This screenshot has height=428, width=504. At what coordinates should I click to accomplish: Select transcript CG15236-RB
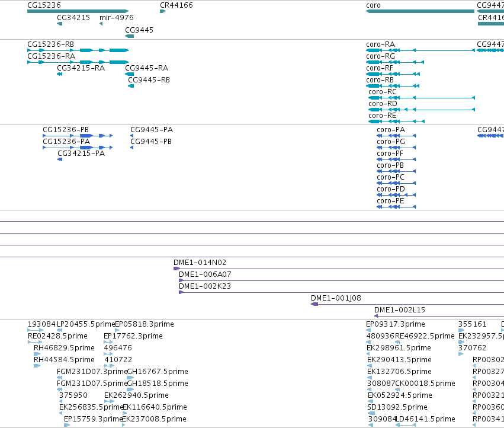pos(78,50)
